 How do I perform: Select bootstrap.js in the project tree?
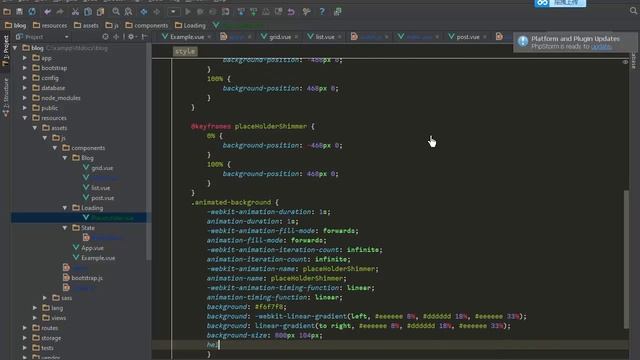tap(82, 278)
